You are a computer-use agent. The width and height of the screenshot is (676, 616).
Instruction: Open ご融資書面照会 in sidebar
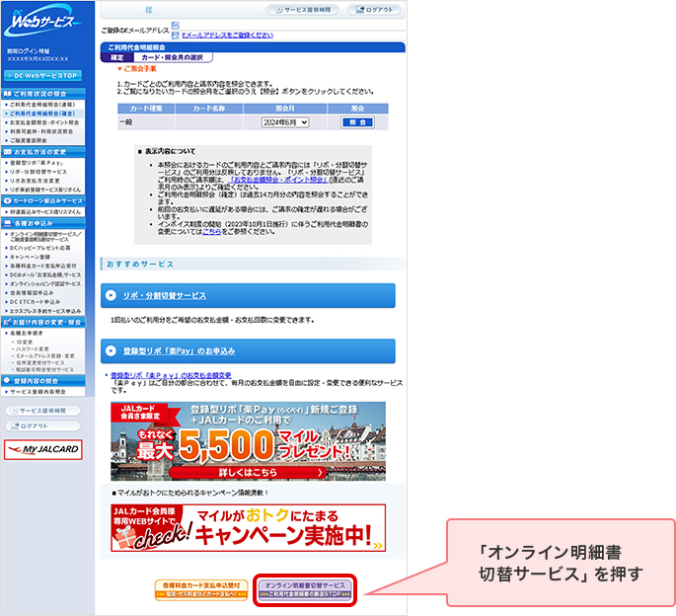[x=29, y=140]
